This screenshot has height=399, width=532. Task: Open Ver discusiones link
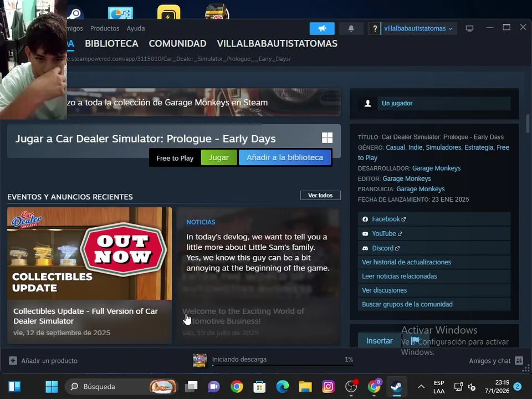coord(434,290)
